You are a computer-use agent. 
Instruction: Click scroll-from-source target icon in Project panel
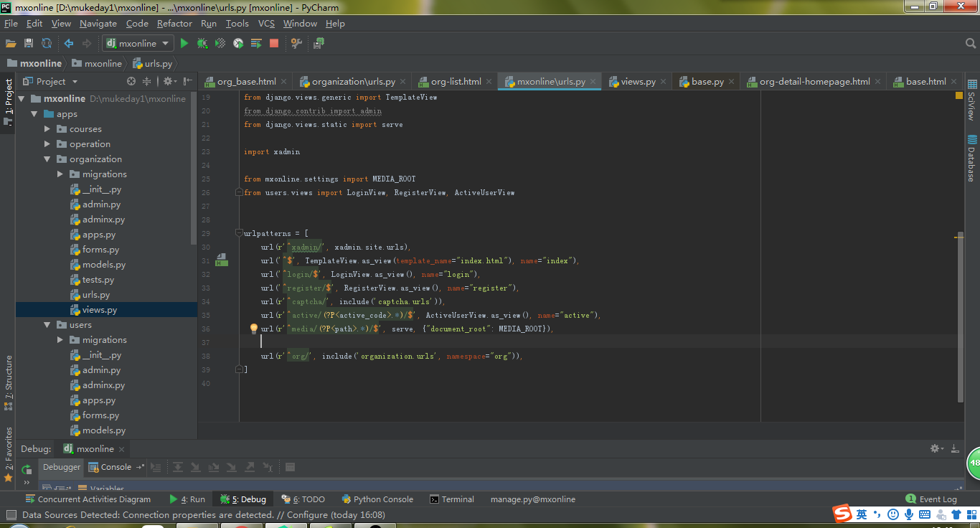pyautogui.click(x=131, y=82)
